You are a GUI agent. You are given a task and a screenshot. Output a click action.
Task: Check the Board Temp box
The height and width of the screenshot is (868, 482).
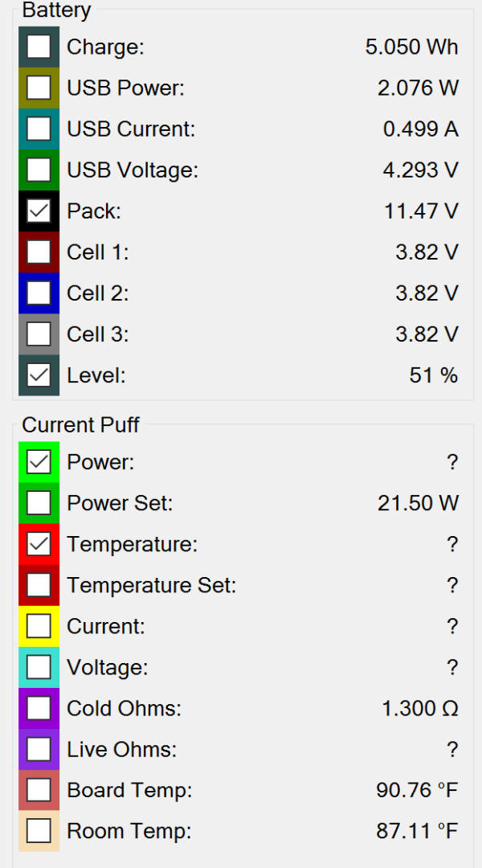39,790
